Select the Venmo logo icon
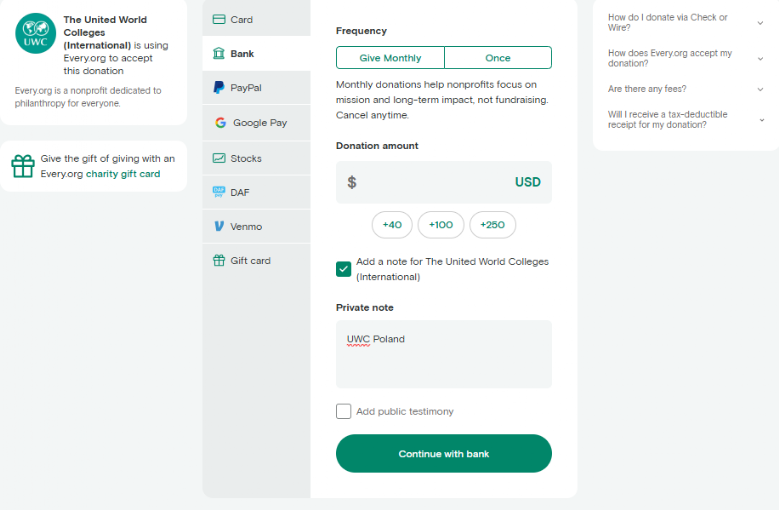Image resolution: width=779 pixels, height=510 pixels. tap(219, 226)
